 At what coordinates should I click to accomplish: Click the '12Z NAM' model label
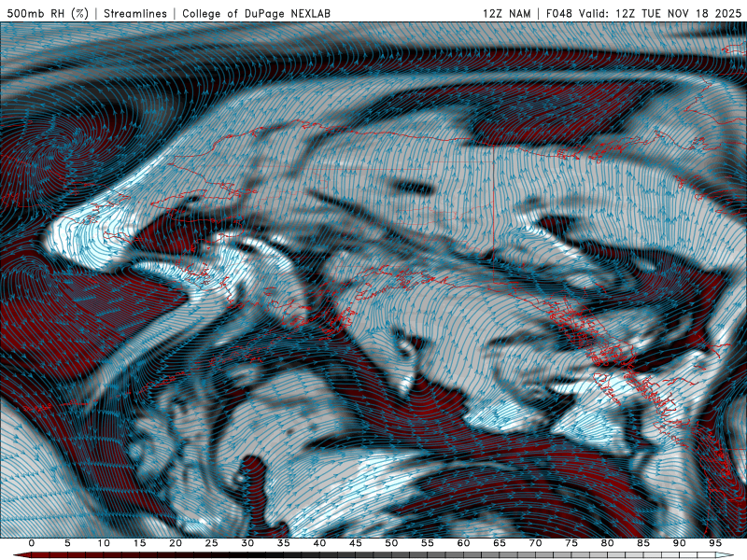point(506,13)
